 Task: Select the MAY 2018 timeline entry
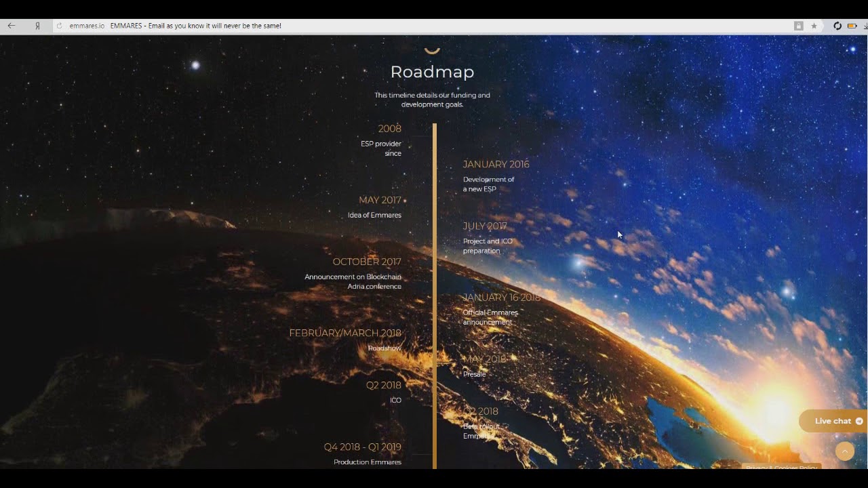[x=485, y=359]
